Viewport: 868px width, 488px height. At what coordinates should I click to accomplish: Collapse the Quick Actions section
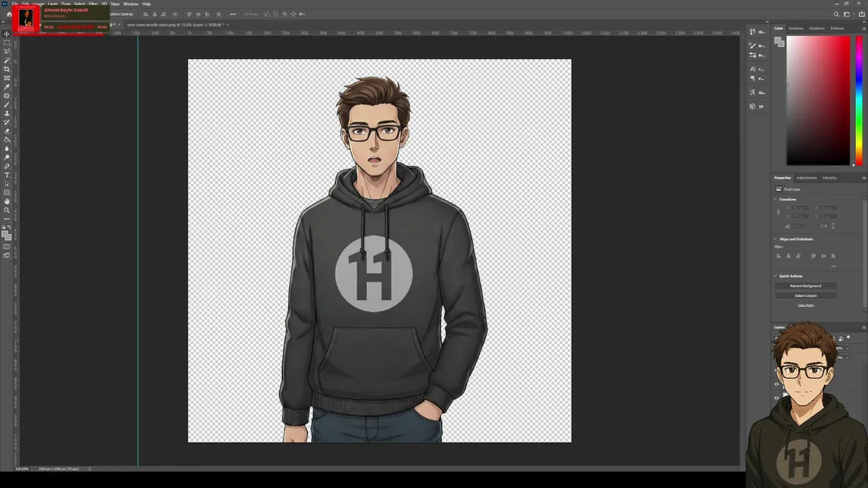tap(776, 276)
